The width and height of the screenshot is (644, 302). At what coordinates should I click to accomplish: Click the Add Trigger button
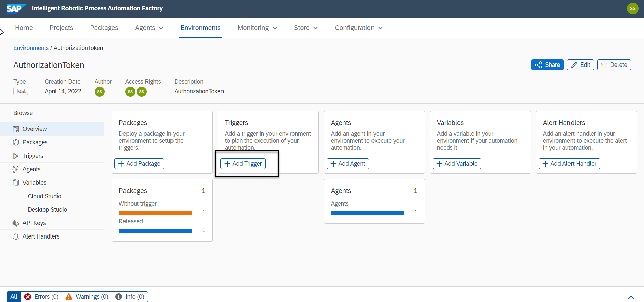pyautogui.click(x=243, y=164)
